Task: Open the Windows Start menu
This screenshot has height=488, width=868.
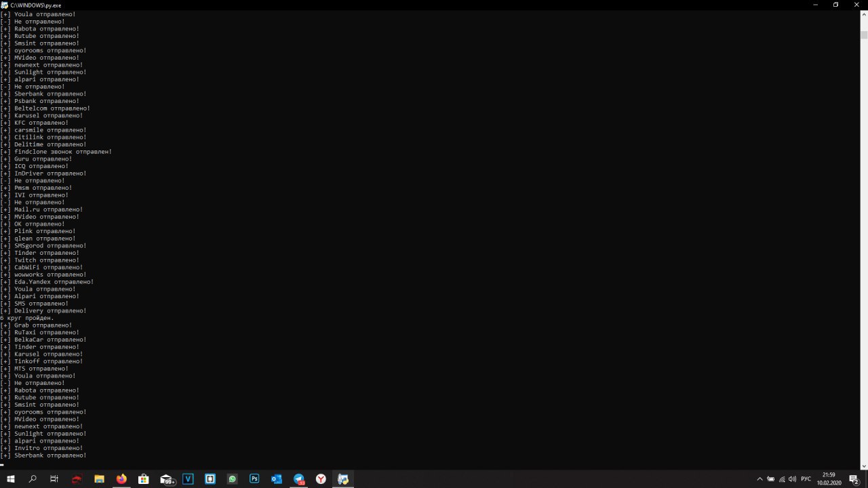Action: click(x=11, y=479)
